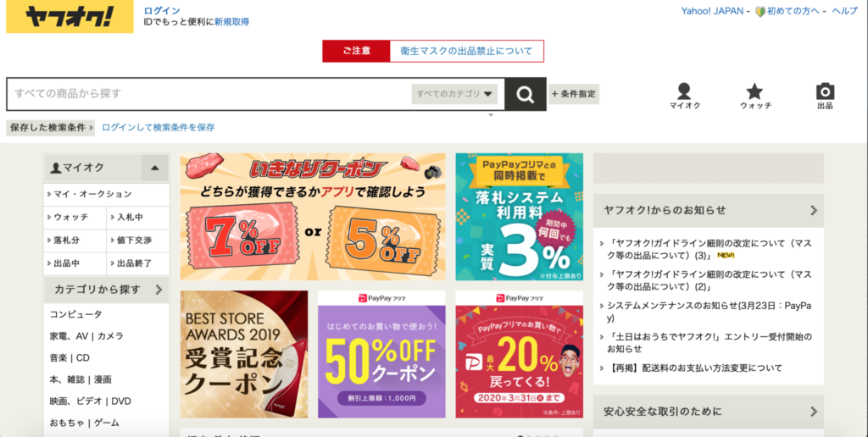Open the コンピュータ category

click(75, 314)
